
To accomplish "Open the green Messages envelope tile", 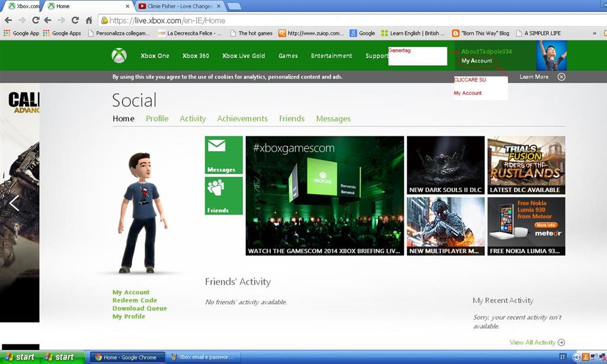I will pyautogui.click(x=223, y=155).
